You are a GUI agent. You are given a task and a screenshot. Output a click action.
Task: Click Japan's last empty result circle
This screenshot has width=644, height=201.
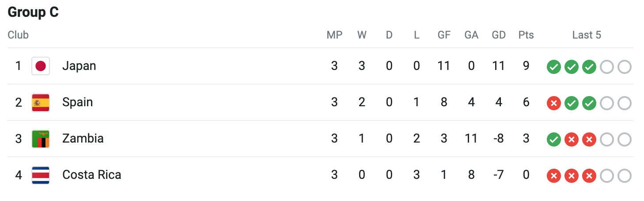tap(624, 67)
